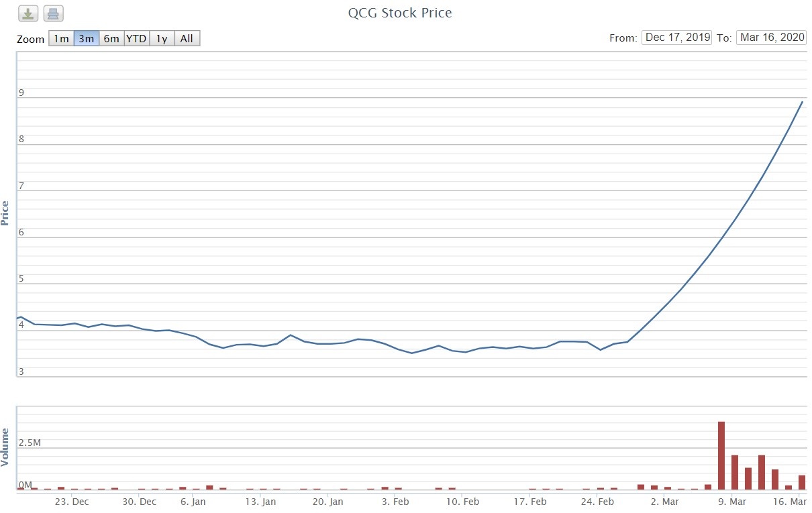Click the 2.5M volume axis label
812x513 pixels.
click(x=30, y=443)
